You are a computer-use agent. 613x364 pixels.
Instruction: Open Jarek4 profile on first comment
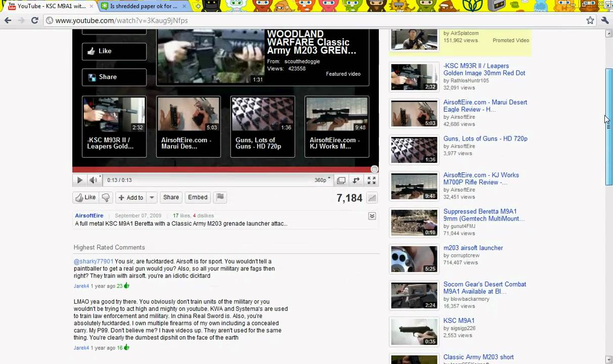[x=81, y=286]
